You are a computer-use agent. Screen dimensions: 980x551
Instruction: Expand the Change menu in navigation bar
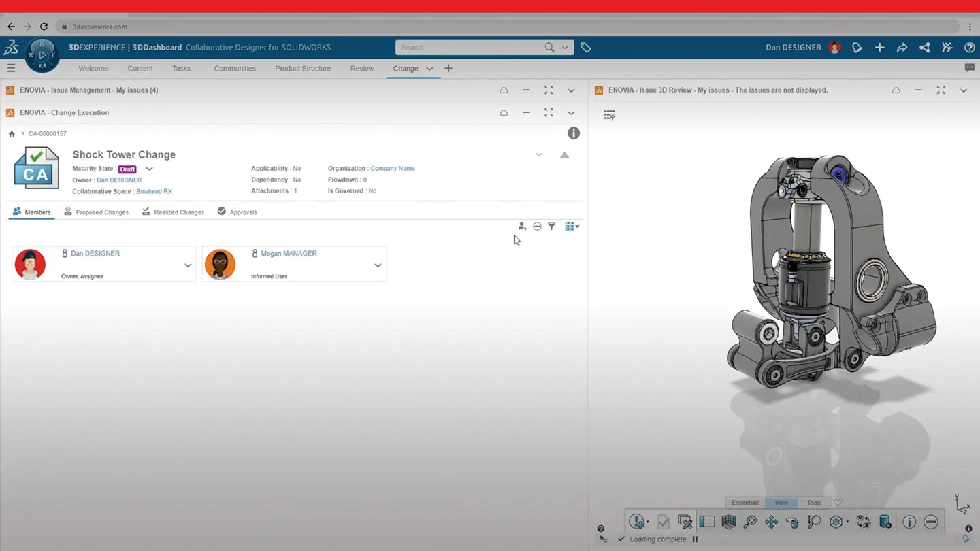429,68
